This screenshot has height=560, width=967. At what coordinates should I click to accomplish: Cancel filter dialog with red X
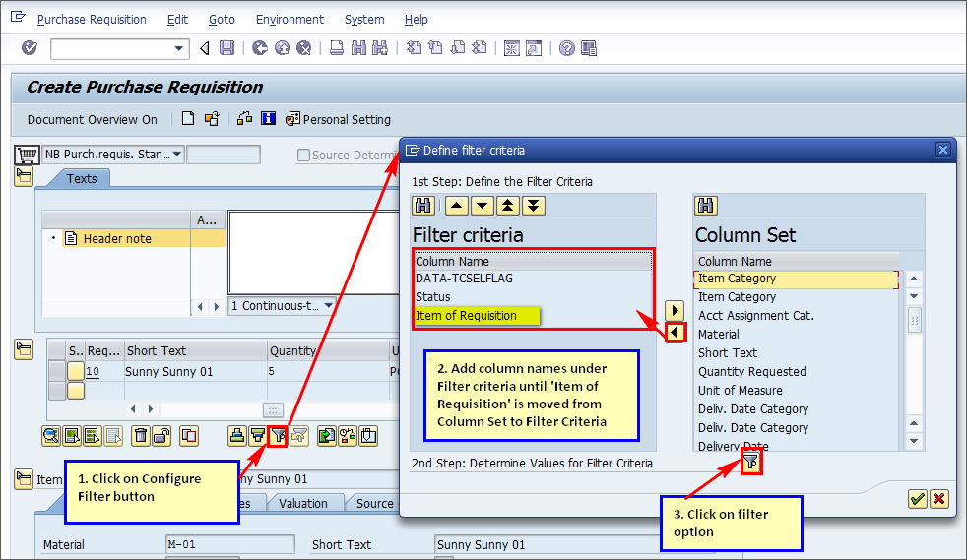click(x=939, y=499)
